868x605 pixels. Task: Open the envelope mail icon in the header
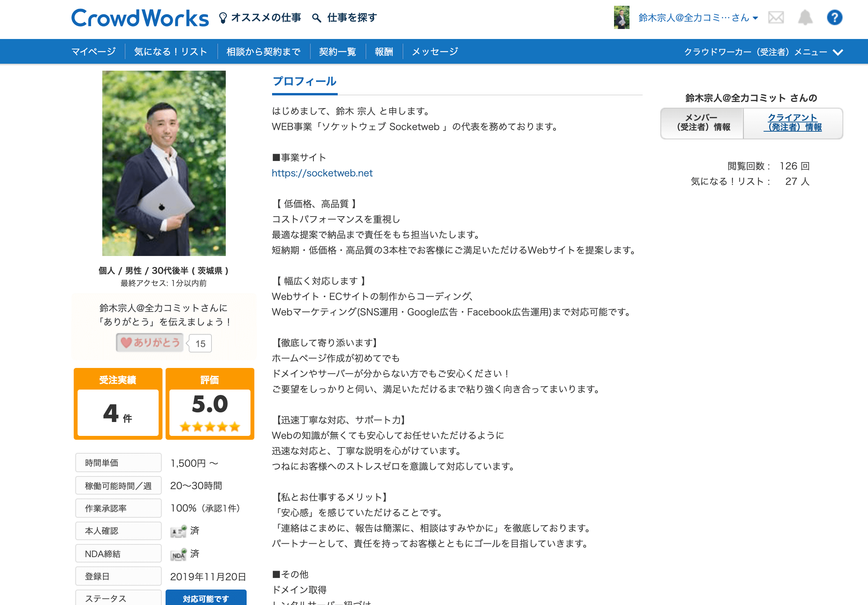click(776, 17)
